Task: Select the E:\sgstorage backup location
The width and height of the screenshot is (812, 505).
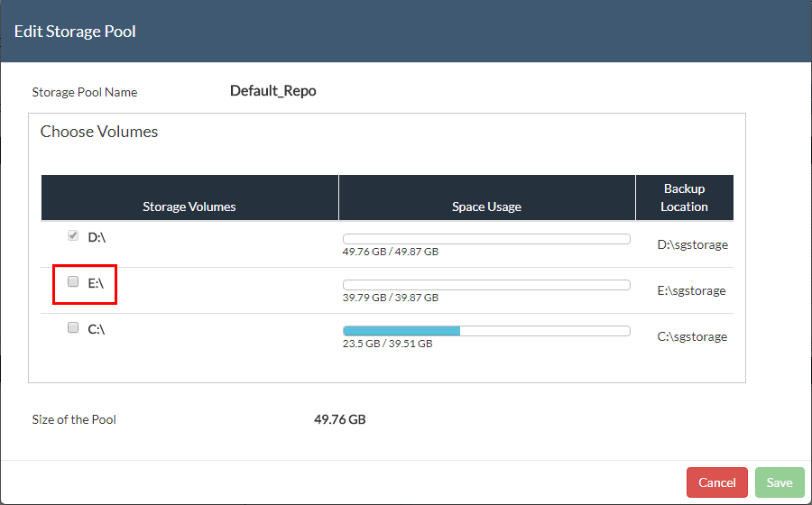Action: [x=692, y=290]
